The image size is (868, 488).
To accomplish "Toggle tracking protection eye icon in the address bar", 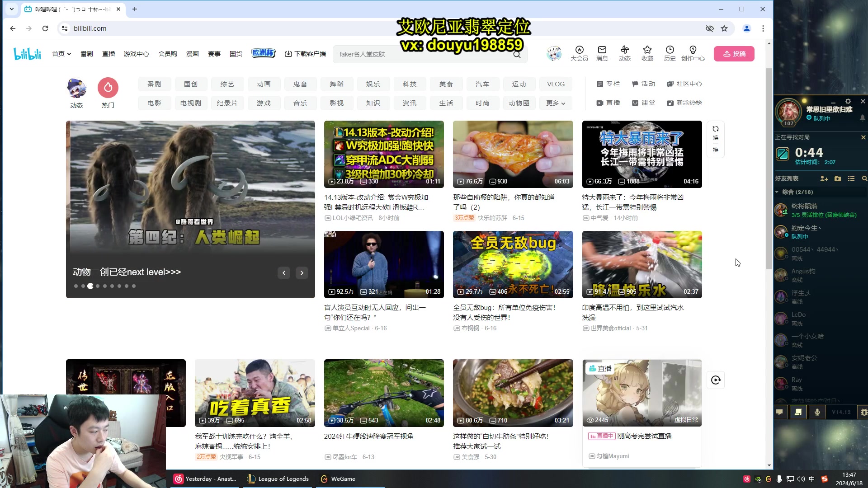I will tap(710, 28).
